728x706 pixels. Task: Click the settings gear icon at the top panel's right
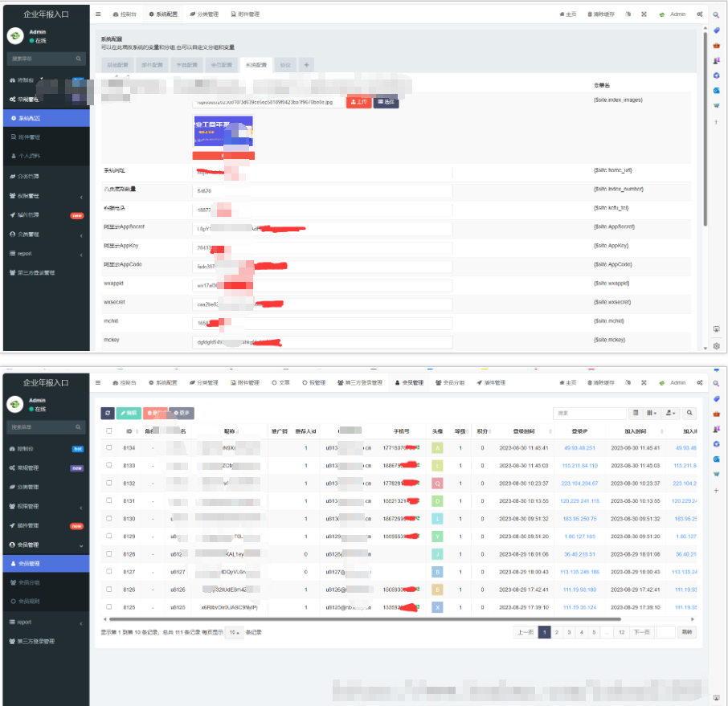[x=700, y=14]
